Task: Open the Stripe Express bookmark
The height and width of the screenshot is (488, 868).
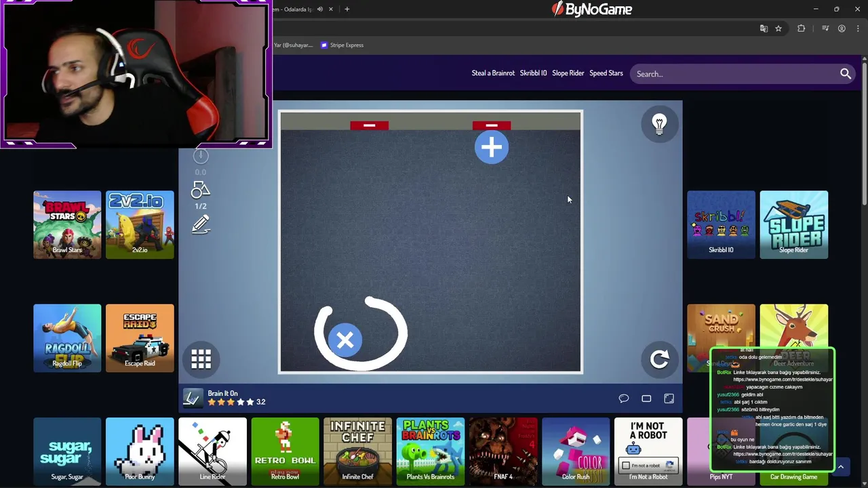Action: (x=342, y=45)
